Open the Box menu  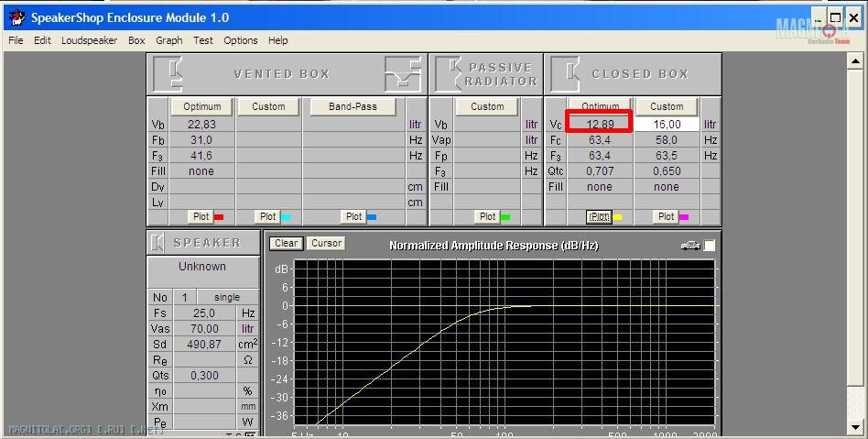coord(136,40)
